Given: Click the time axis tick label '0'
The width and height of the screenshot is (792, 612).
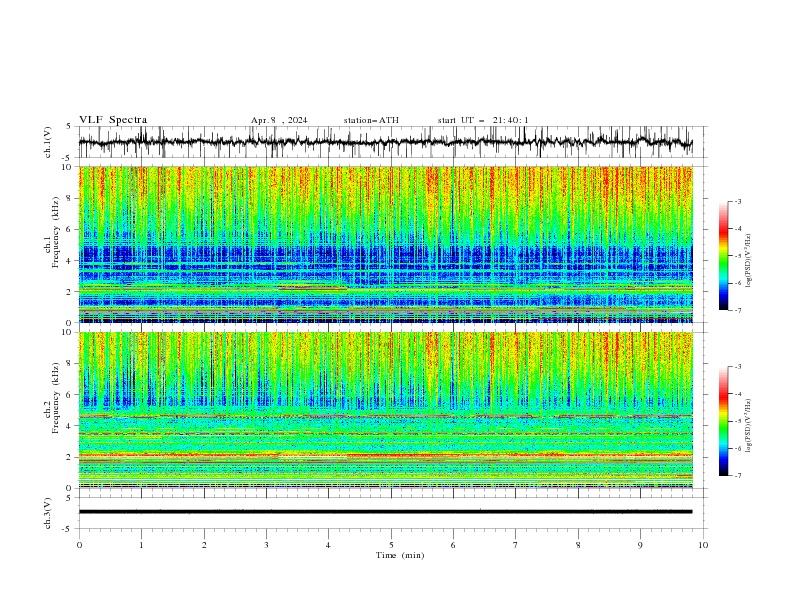Looking at the screenshot, I should pyautogui.click(x=79, y=545).
